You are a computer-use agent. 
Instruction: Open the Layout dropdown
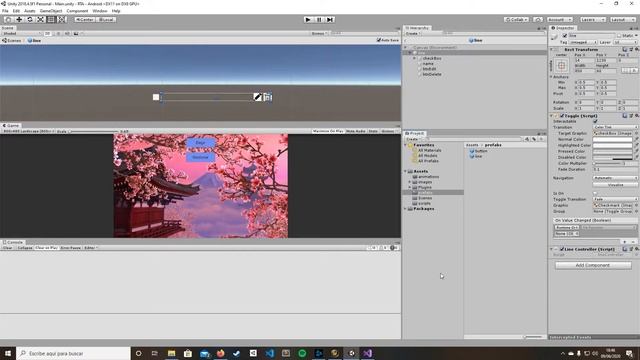622,20
